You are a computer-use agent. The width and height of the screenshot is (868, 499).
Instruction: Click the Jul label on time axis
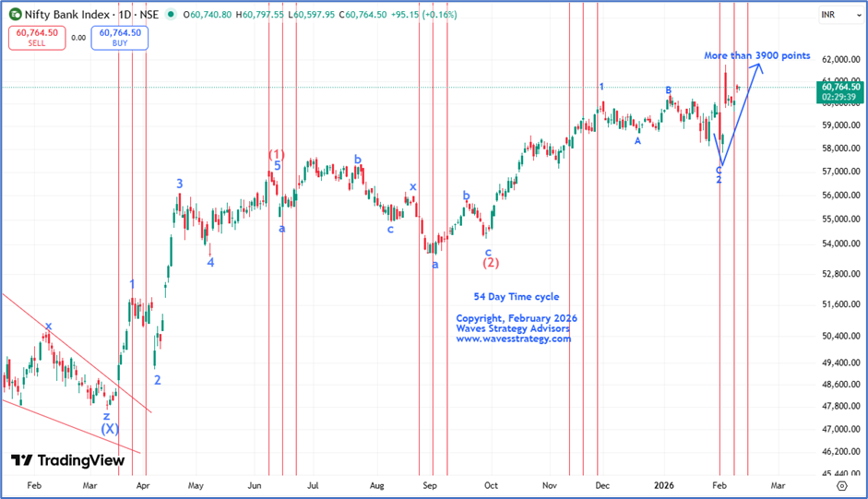313,486
